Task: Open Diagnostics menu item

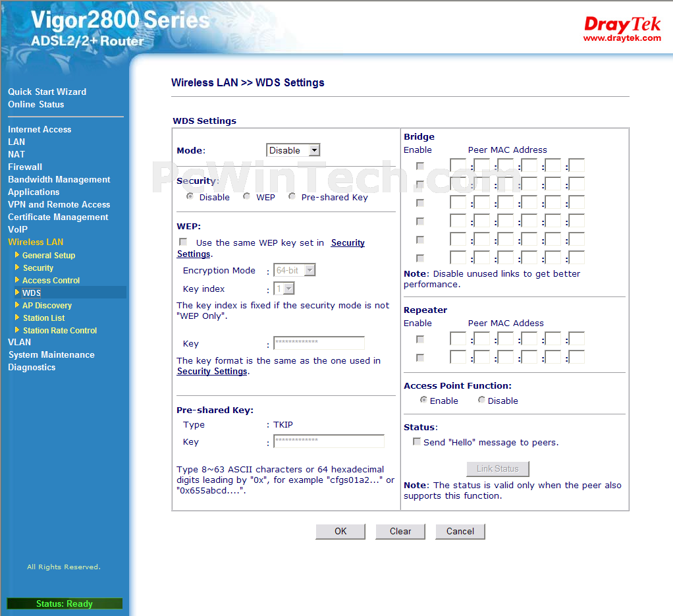Action: pyautogui.click(x=32, y=367)
